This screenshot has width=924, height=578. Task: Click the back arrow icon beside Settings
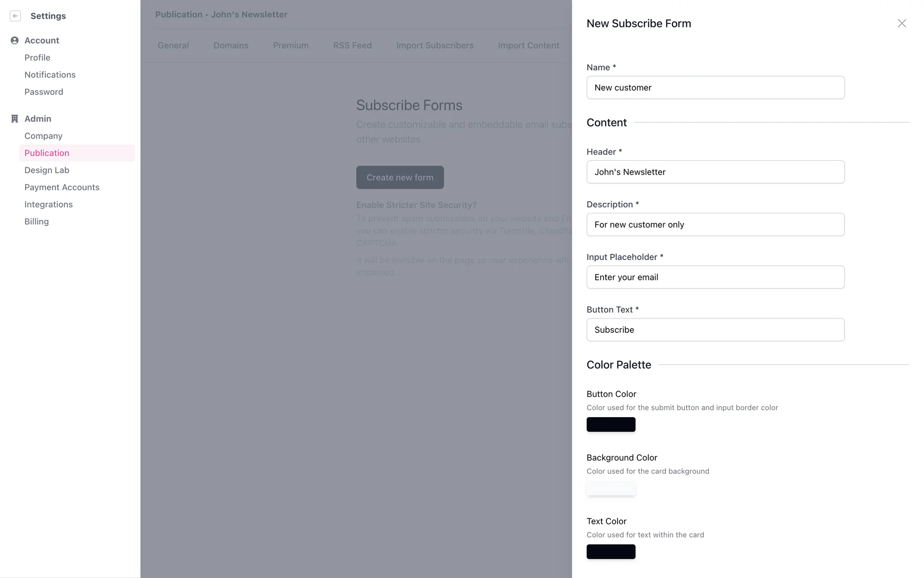click(x=15, y=16)
